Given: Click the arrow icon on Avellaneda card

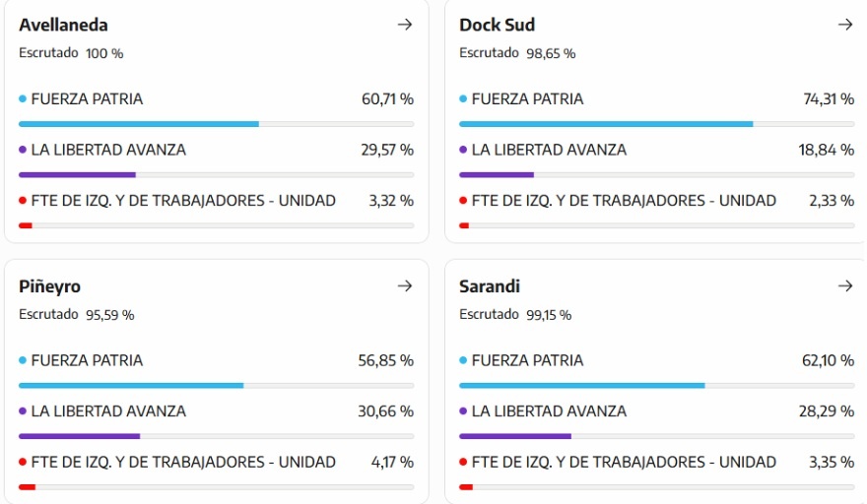Looking at the screenshot, I should [x=404, y=25].
